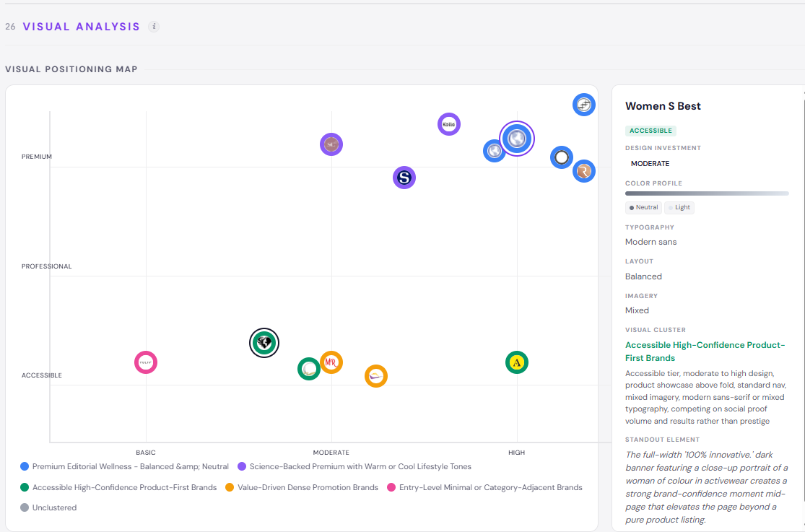Select the Neutral color tag

643,207
